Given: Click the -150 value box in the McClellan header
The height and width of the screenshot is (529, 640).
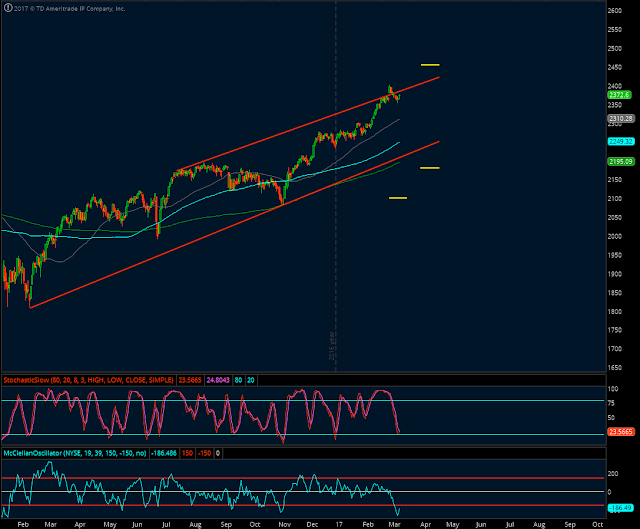Looking at the screenshot, I should (x=204, y=453).
